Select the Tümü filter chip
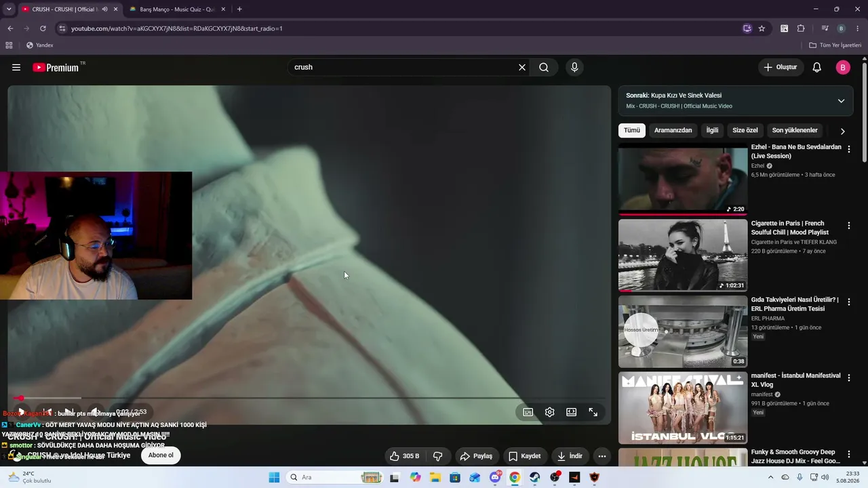This screenshot has height=488, width=868. pos(632,130)
